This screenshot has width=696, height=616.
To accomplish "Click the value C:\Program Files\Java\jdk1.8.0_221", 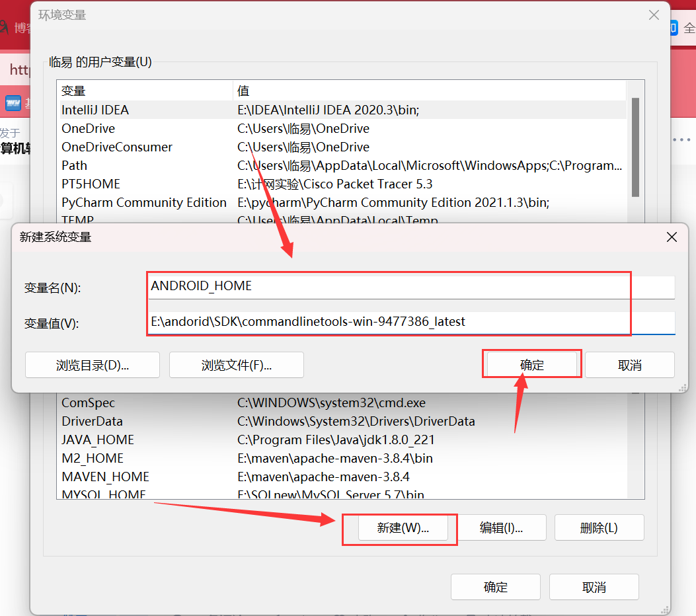I will click(x=336, y=440).
